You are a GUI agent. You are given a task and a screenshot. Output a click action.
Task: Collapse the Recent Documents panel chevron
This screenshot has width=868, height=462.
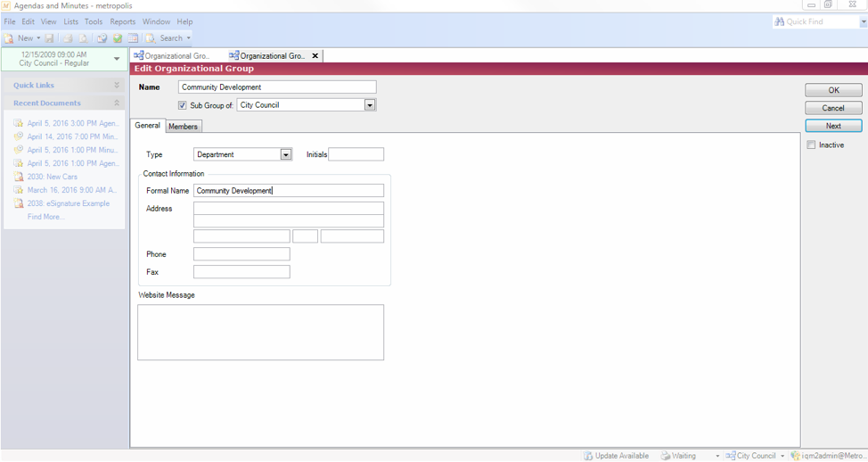click(x=117, y=103)
